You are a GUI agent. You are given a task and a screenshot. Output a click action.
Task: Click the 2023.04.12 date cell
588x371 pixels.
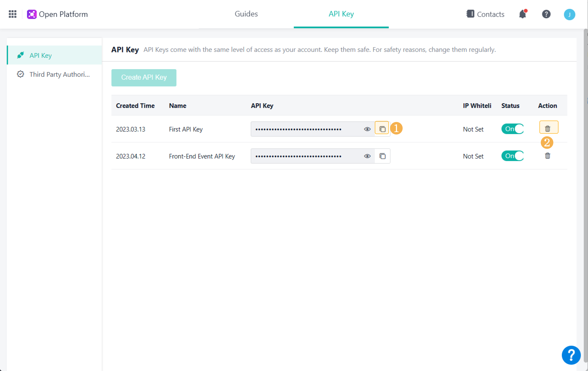tap(130, 156)
